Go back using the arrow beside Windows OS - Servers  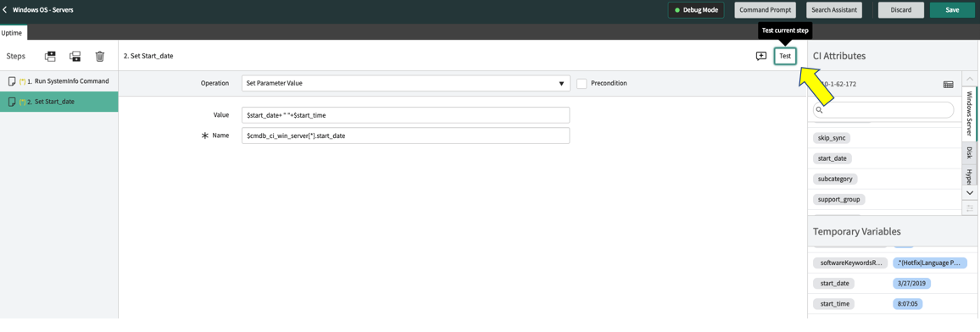click(5, 10)
